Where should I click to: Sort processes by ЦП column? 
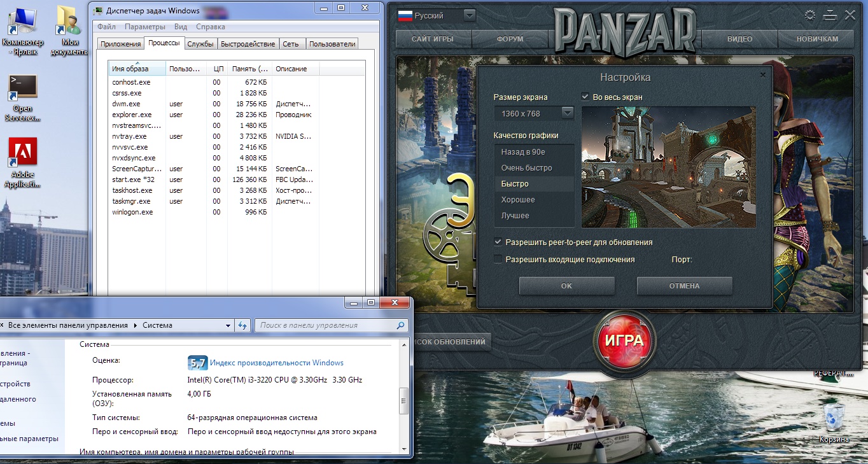click(216, 68)
